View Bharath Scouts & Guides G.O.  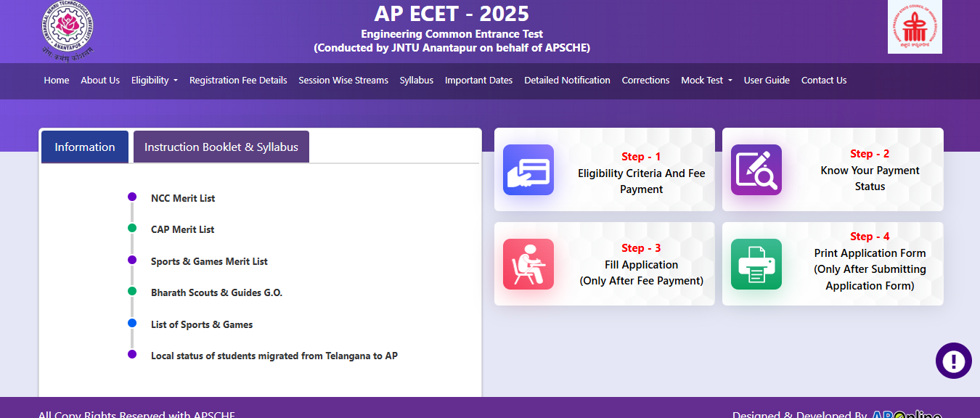[216, 292]
